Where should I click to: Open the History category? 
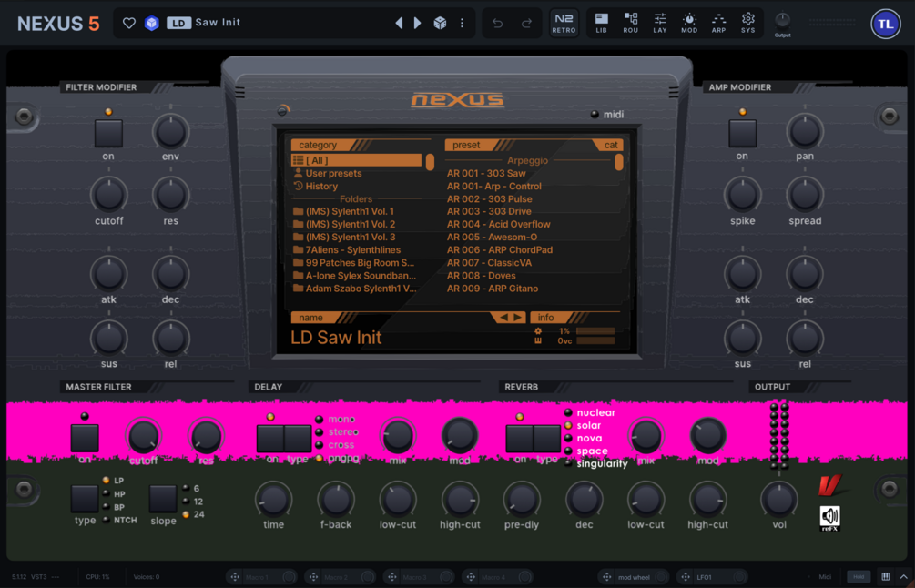[x=315, y=186]
